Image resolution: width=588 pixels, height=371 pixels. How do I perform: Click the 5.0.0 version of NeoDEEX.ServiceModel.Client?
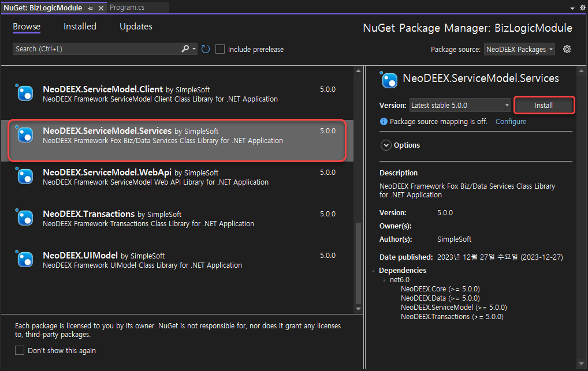tap(328, 89)
